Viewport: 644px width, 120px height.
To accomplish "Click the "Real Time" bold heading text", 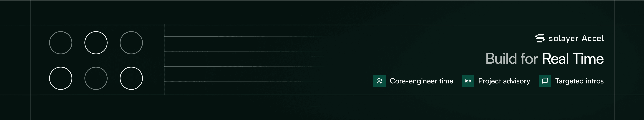I will (573, 59).
